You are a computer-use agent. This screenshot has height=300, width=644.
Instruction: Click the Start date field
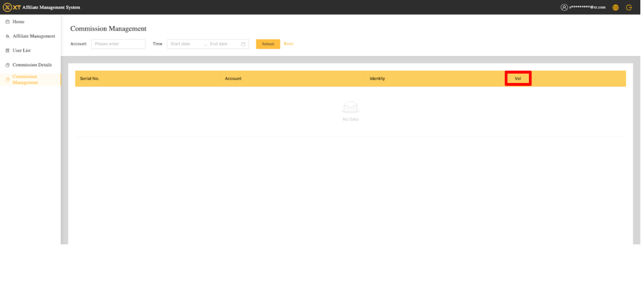pyautogui.click(x=184, y=44)
